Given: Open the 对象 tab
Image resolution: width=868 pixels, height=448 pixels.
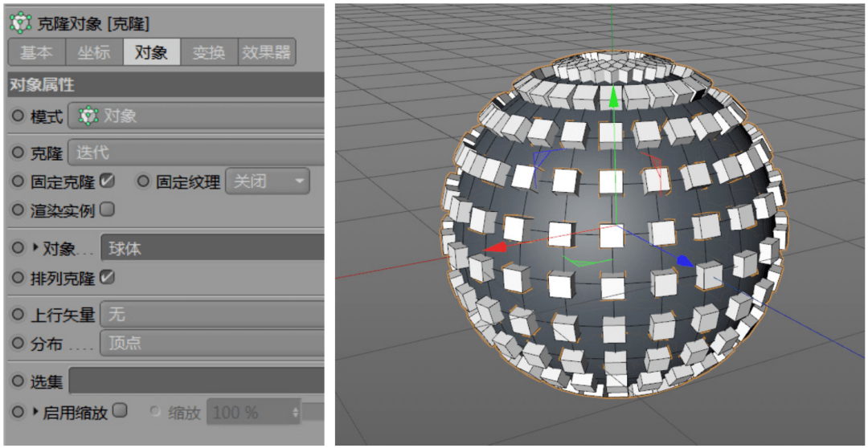Looking at the screenshot, I should [152, 52].
